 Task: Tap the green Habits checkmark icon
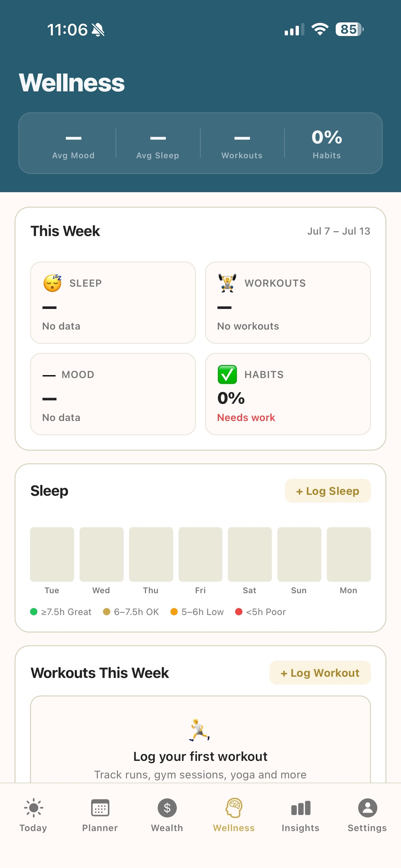pyautogui.click(x=227, y=374)
